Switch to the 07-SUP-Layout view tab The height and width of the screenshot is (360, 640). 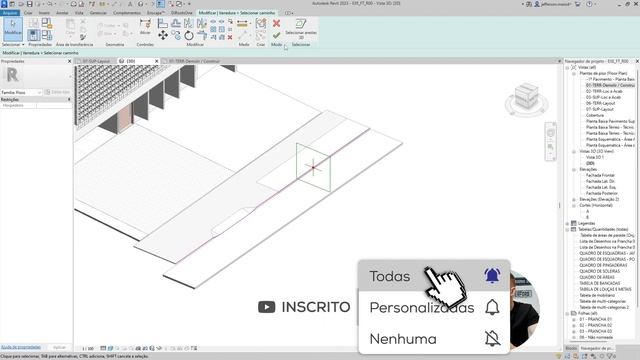pyautogui.click(x=96, y=61)
